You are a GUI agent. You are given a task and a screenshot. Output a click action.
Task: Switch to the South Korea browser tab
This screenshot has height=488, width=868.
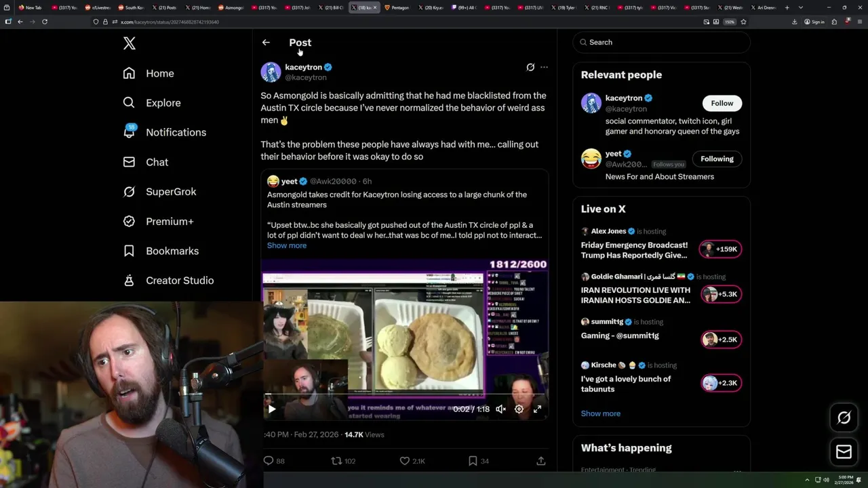[132, 7]
